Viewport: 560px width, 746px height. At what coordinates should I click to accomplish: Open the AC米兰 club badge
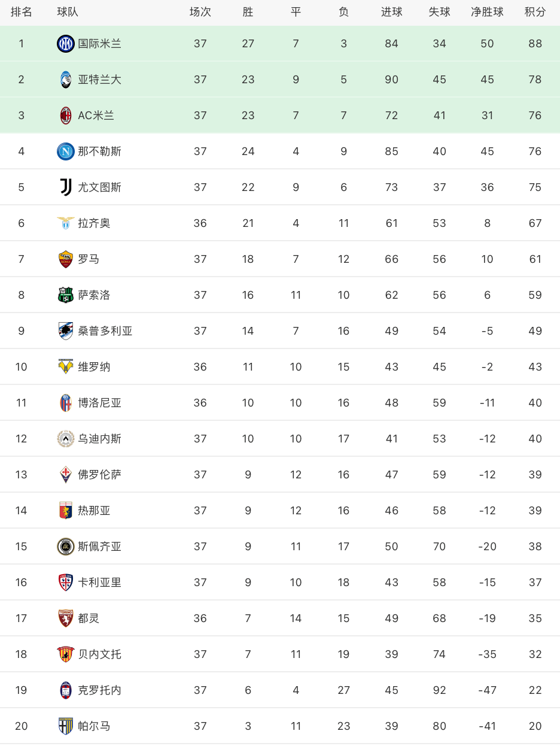pos(66,116)
